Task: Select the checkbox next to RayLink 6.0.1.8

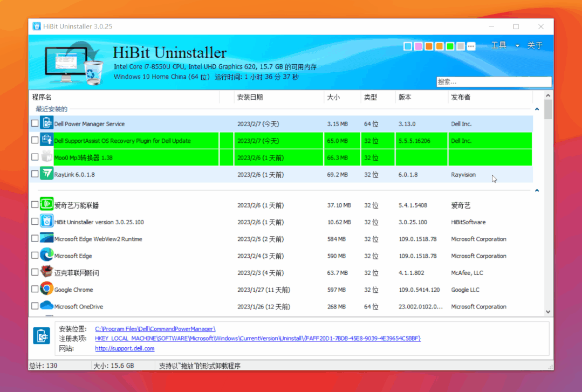Action: 35,174
